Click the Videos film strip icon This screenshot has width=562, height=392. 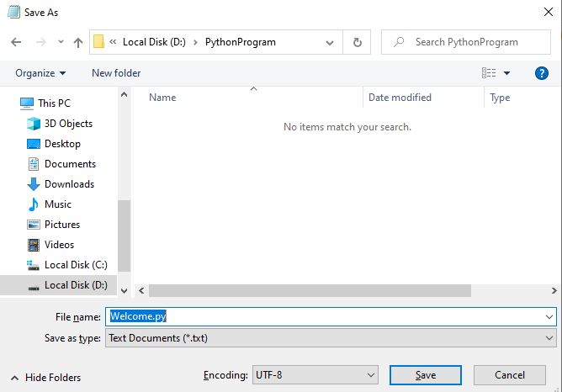(34, 245)
